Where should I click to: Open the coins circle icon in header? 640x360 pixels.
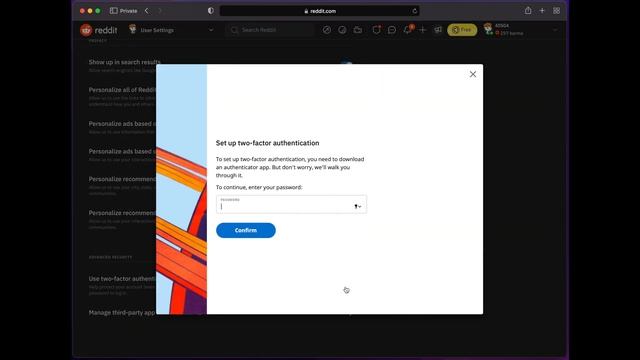342,30
